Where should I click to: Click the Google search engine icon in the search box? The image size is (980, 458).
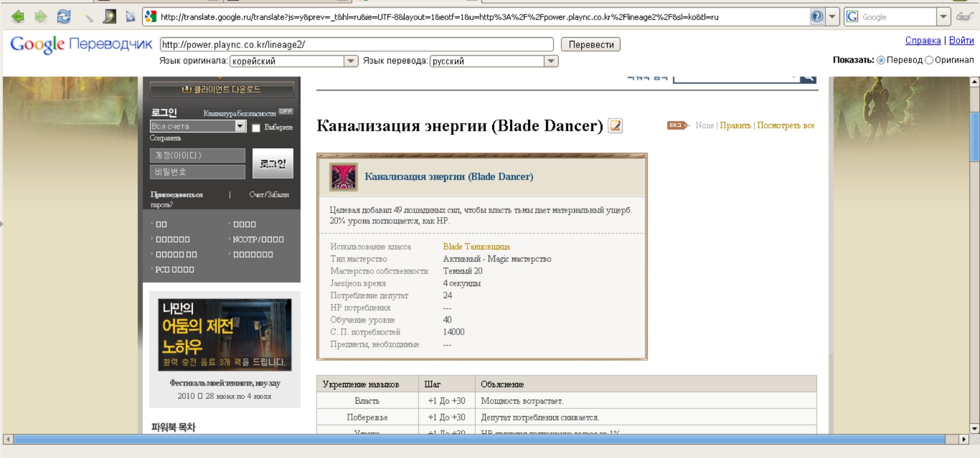pyautogui.click(x=852, y=17)
